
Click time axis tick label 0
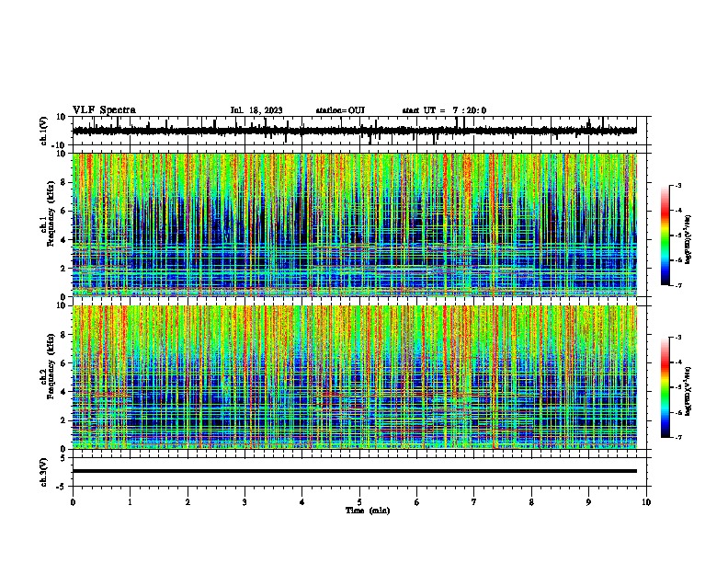point(73,502)
